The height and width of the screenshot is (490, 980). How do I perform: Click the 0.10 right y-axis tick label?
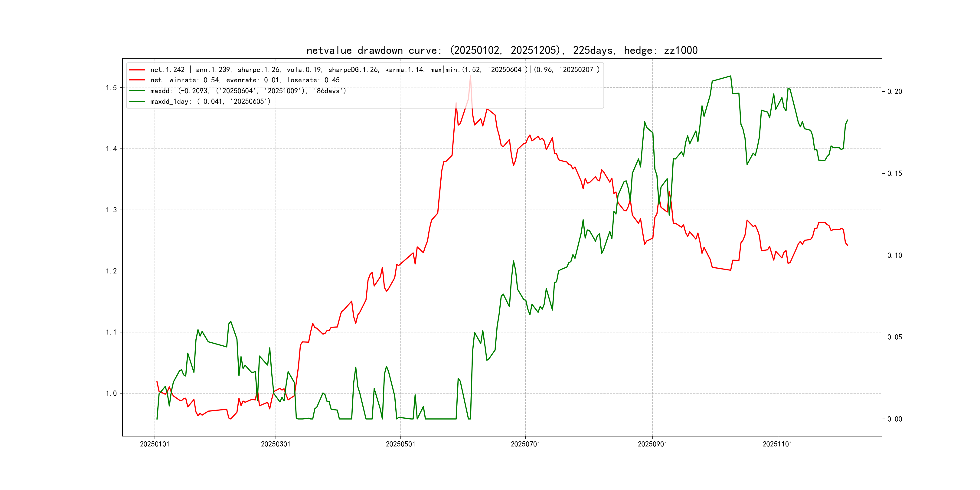894,255
